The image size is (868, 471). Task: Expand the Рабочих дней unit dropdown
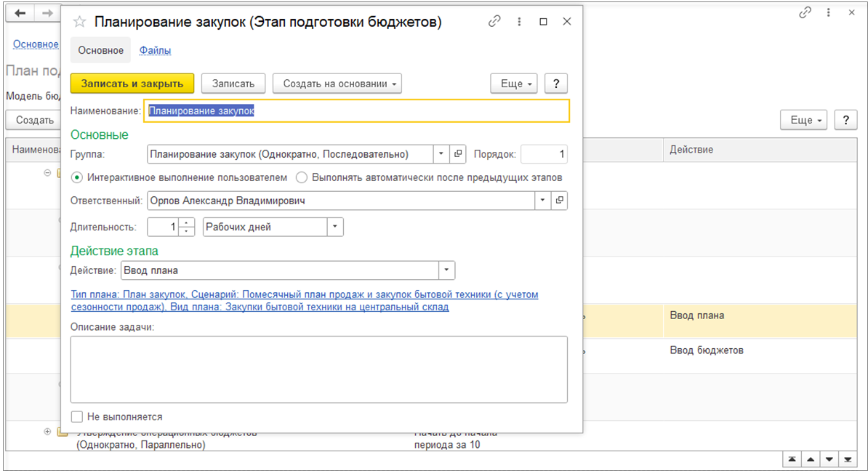pyautogui.click(x=335, y=227)
